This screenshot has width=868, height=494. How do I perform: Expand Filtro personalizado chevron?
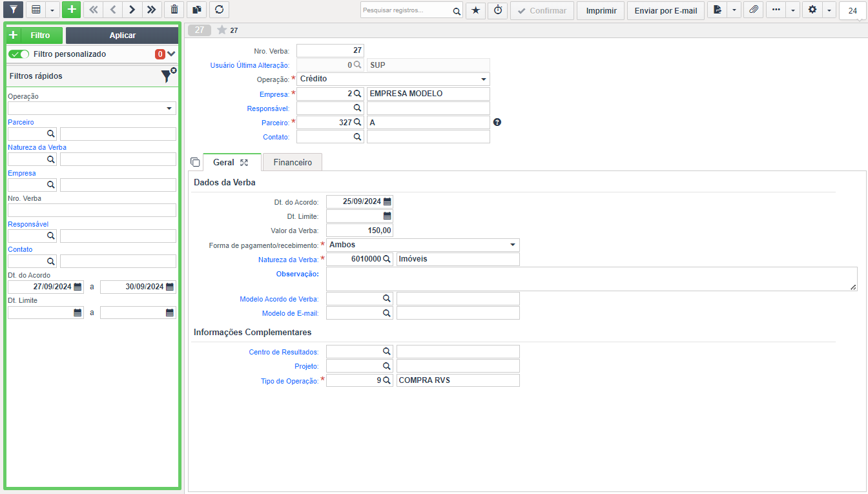coord(171,54)
